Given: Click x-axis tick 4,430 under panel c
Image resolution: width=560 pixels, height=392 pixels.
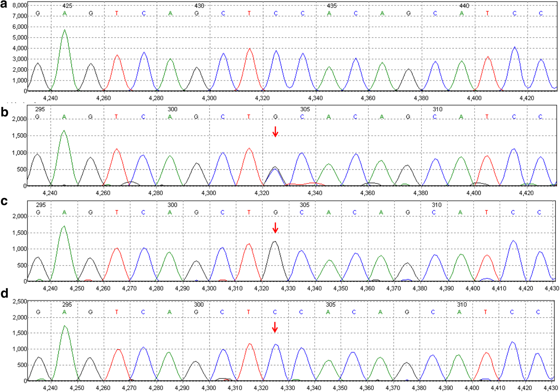Looking at the screenshot, I should [x=552, y=288].
